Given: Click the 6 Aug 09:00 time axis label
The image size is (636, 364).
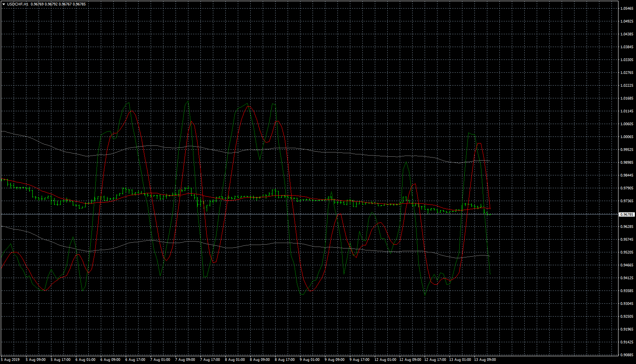Looking at the screenshot, I should point(110,360).
